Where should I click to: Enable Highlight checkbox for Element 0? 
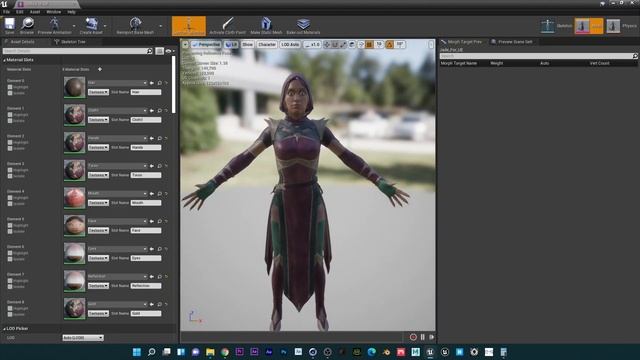point(10,87)
